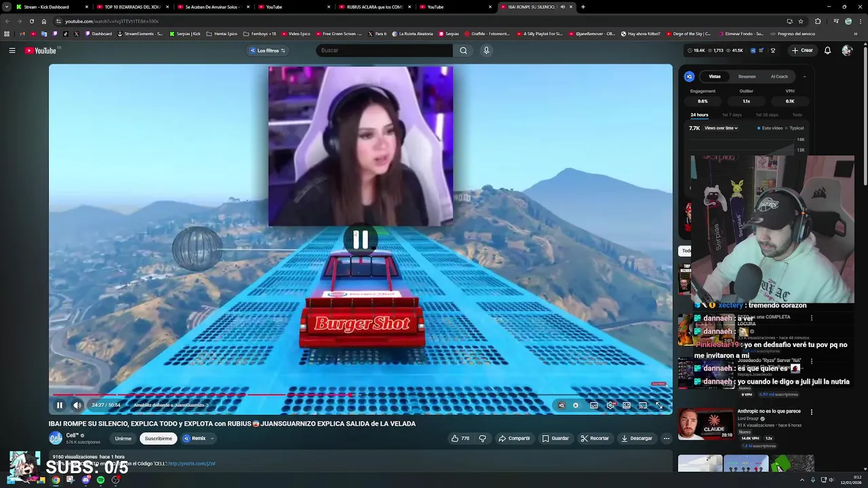Viewport: 868px width, 488px height.
Task: Click the Crear button
Action: coord(802,50)
